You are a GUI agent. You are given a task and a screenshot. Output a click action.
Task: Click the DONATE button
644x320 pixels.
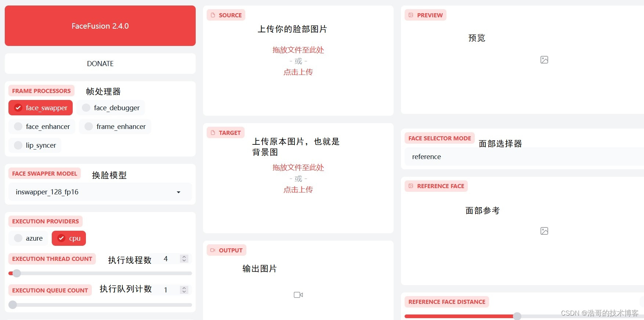[100, 64]
